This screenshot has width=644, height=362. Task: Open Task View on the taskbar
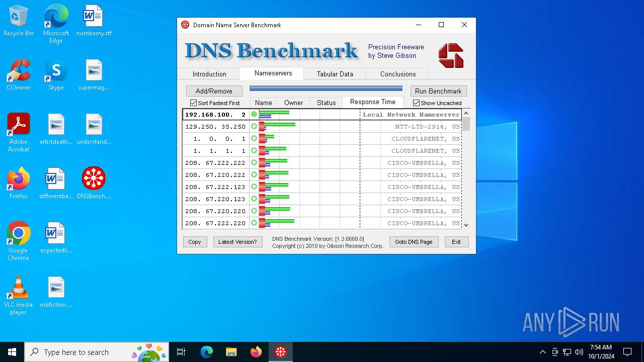pyautogui.click(x=181, y=352)
